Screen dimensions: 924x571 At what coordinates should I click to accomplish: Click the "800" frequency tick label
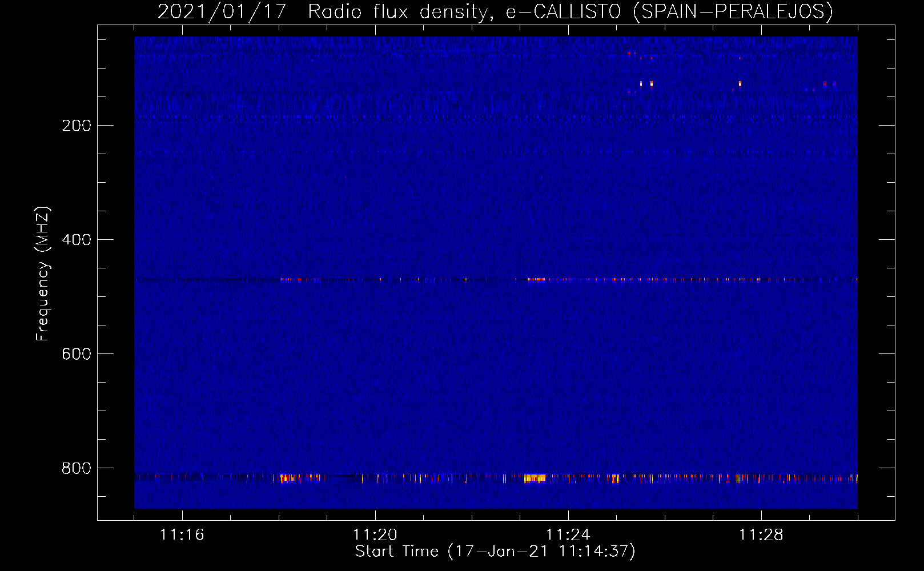pyautogui.click(x=77, y=468)
